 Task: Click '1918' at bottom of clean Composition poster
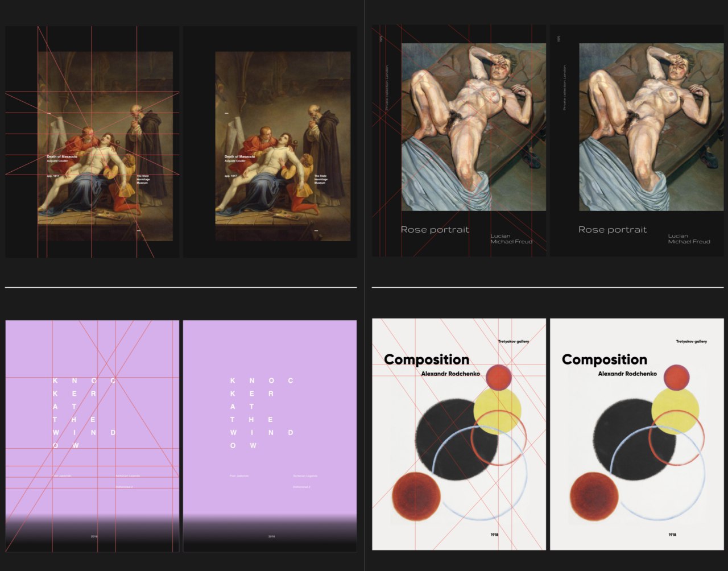672,535
